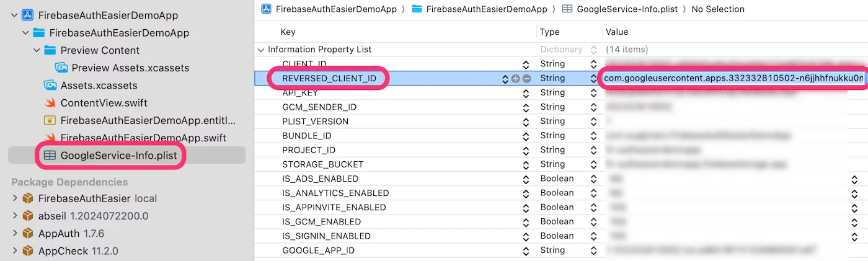The height and width of the screenshot is (261, 868).
Task: Click the abseil package box icon
Action: tap(27, 216)
